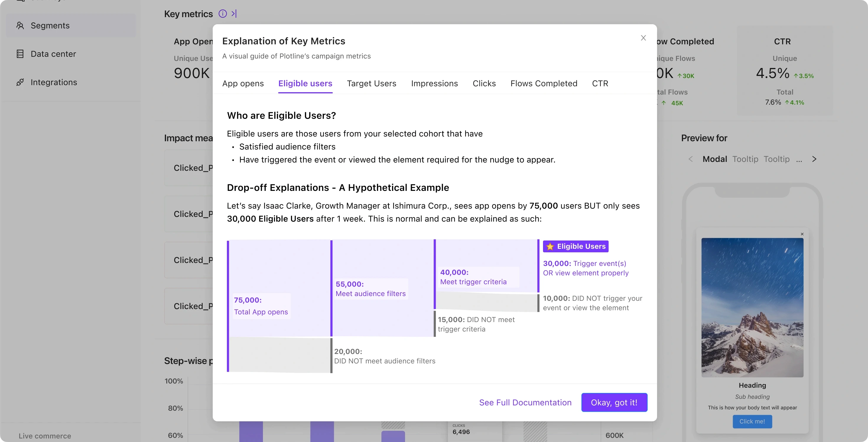
Task: Close the Key Metrics explanation dialog
Action: click(643, 38)
